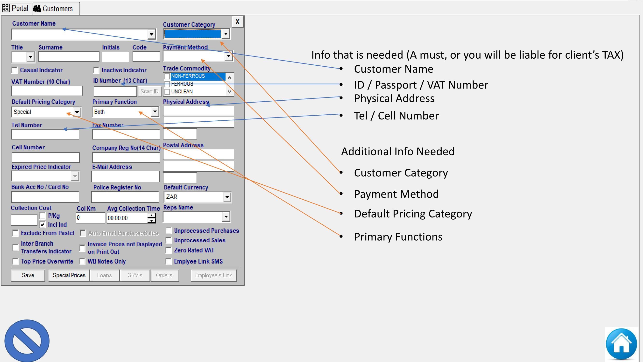Enable Zero Rated VAT

point(169,250)
